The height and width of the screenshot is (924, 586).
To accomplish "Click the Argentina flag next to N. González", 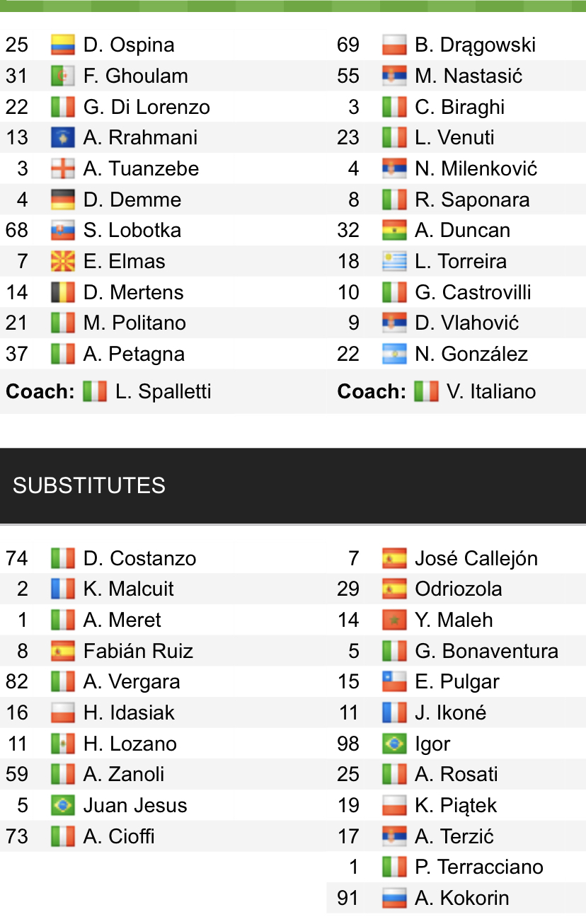I will pos(394,354).
